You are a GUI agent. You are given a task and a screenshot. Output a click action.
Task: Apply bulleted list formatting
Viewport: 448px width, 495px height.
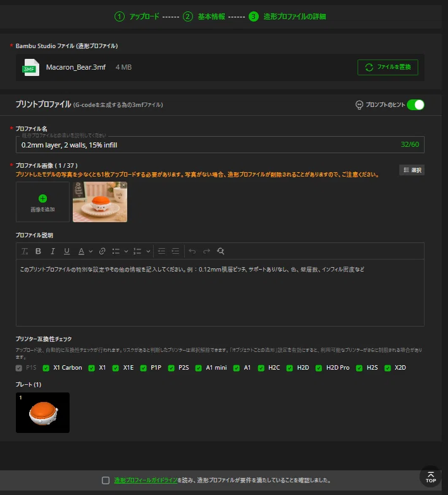[x=116, y=251]
